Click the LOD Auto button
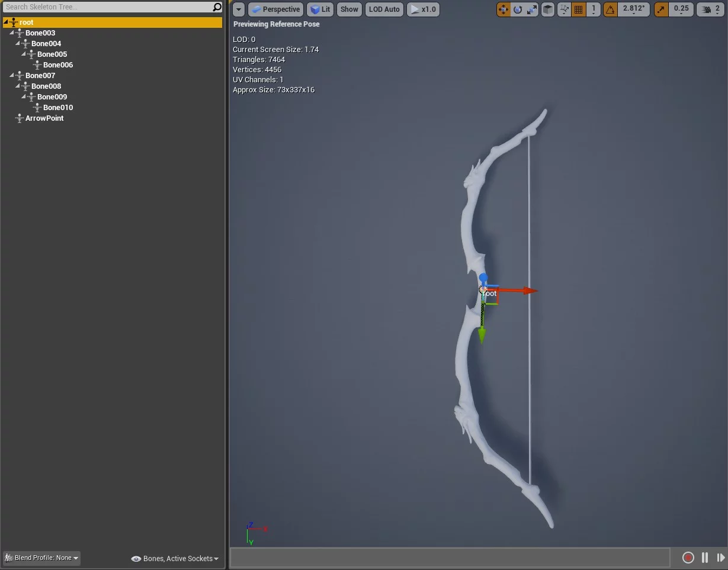 coord(384,9)
